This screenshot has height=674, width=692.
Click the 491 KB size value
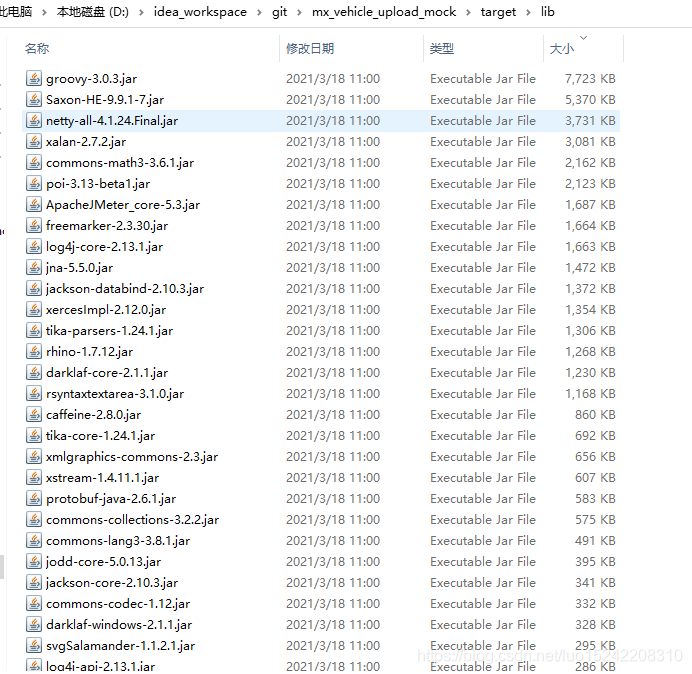(595, 541)
